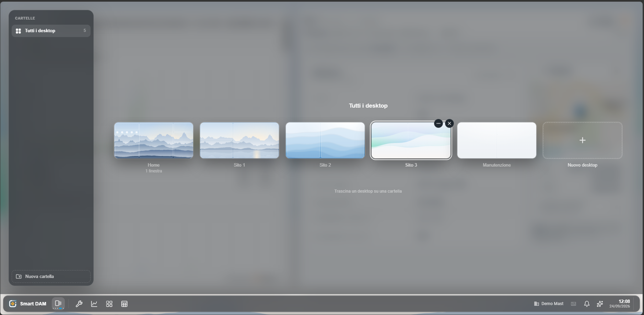Click the Tutti i desktop heading
The image size is (644, 315).
pos(368,106)
